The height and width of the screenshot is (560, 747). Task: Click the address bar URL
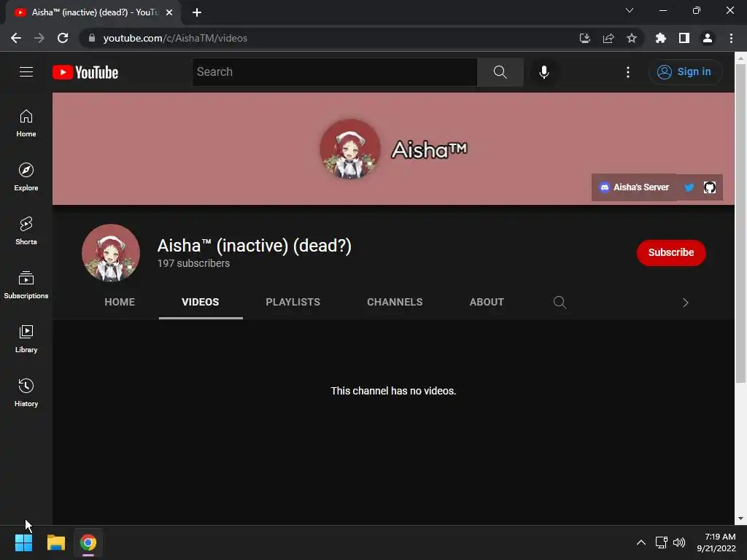tap(175, 38)
